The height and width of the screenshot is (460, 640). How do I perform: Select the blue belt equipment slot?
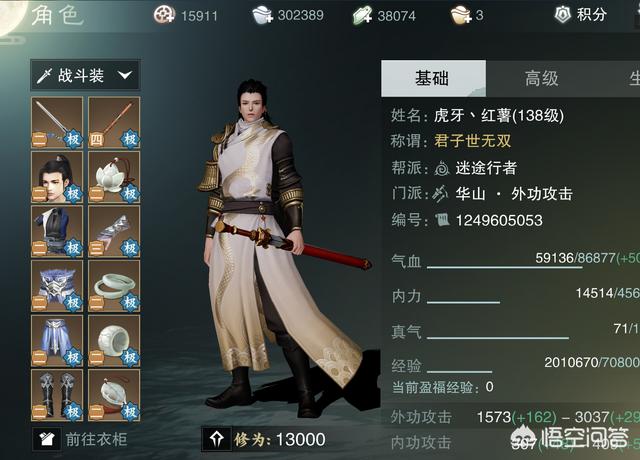pos(57,286)
